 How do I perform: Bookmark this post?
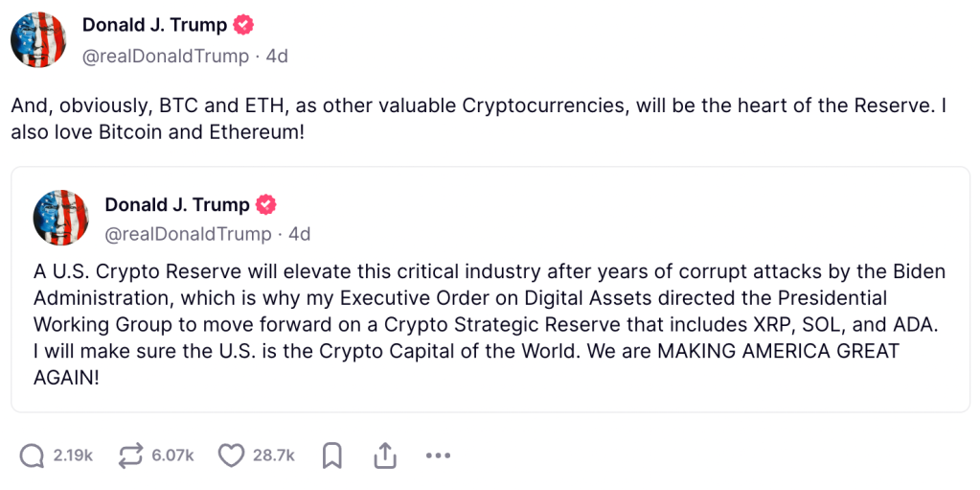[332, 455]
